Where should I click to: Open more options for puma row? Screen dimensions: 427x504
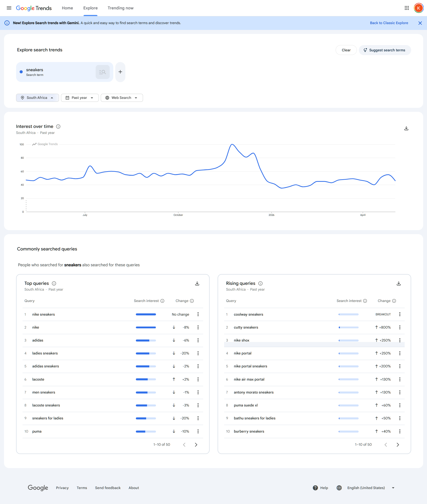[x=198, y=431]
